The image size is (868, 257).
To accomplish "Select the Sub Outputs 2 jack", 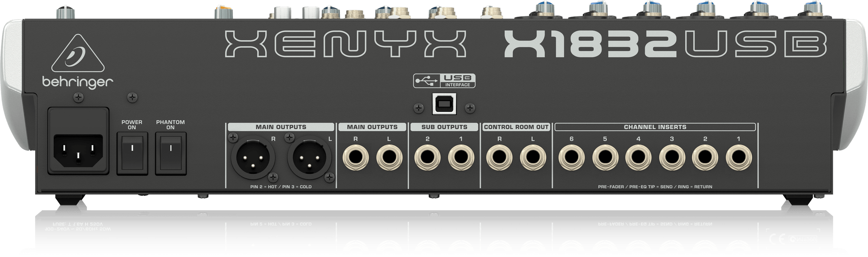I will (x=427, y=158).
